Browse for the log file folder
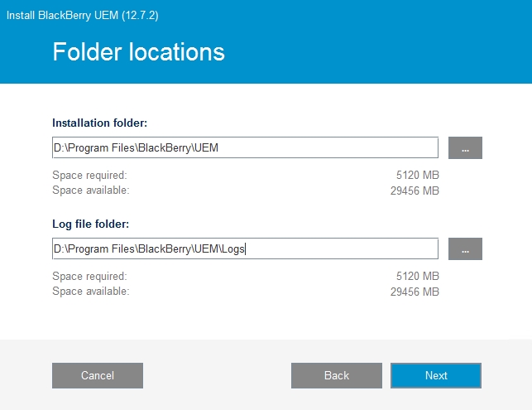 (x=465, y=248)
